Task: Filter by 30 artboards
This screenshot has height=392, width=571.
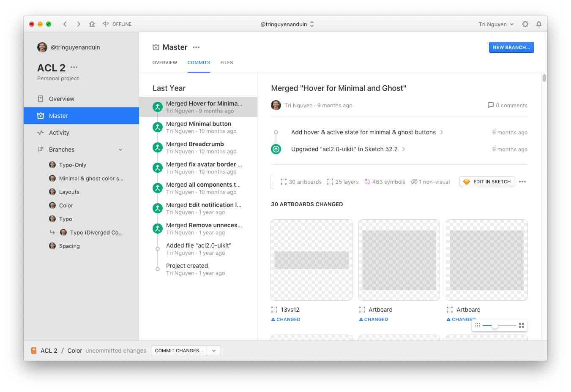Action: click(301, 182)
